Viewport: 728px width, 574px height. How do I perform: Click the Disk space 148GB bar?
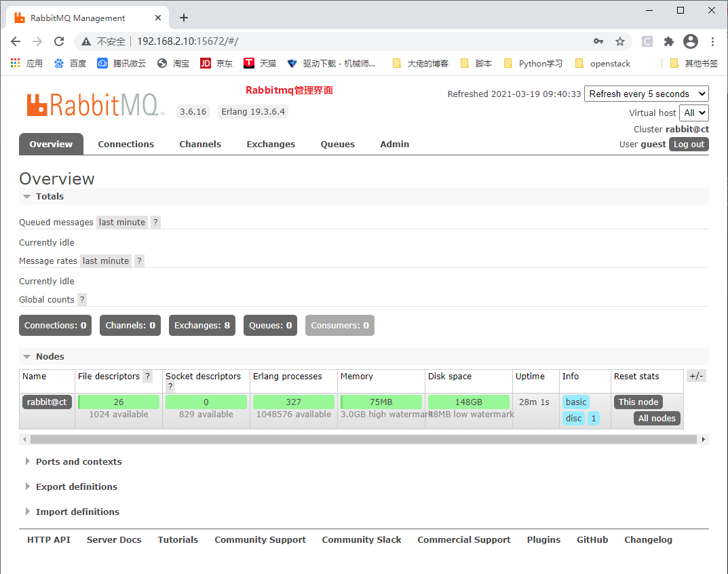(x=468, y=402)
